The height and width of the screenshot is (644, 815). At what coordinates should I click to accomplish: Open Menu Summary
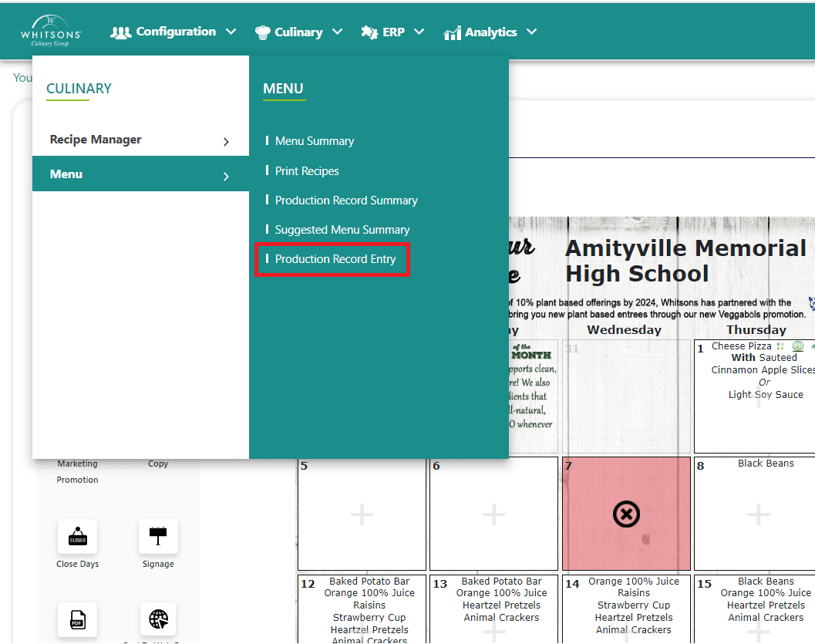coord(315,141)
